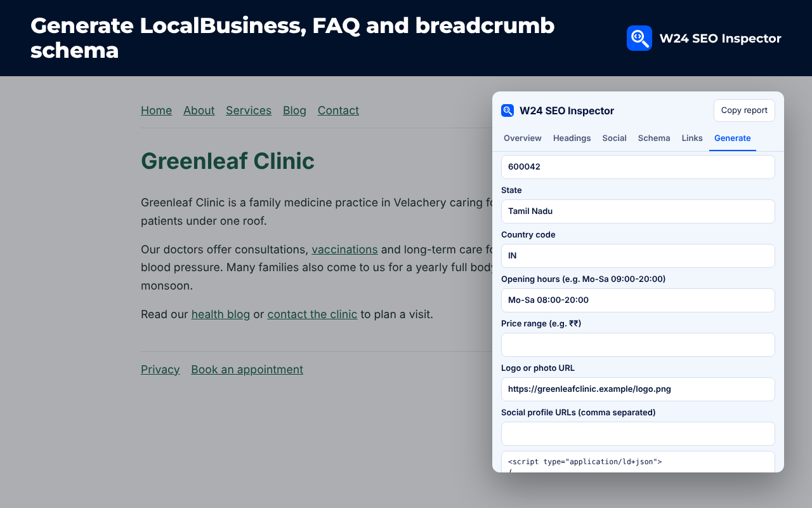The height and width of the screenshot is (508, 812).
Task: Click the 'contact the clinic' link
Action: [x=312, y=314]
